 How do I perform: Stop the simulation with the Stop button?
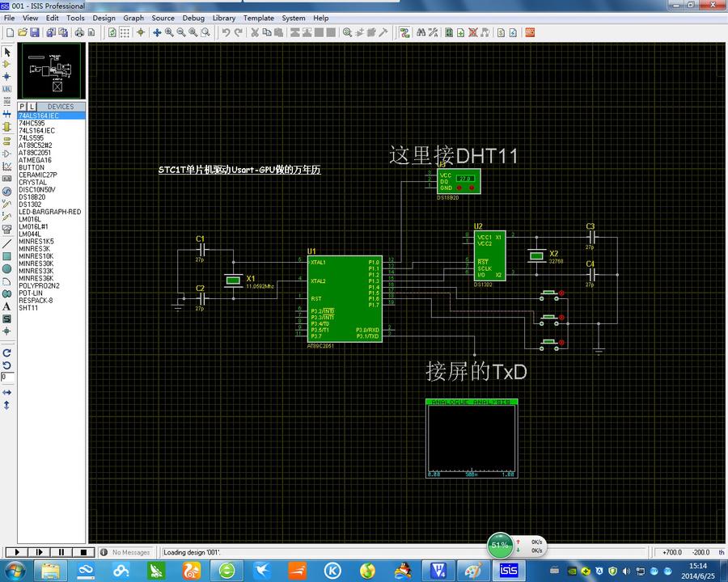[x=83, y=552]
